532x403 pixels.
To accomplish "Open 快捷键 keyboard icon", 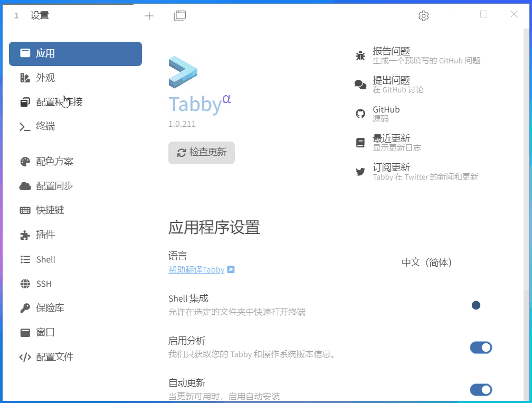I will (x=25, y=210).
